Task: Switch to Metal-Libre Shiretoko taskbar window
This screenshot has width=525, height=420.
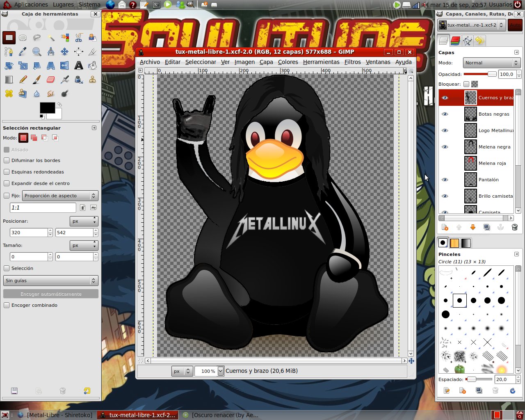Action: click(x=56, y=415)
